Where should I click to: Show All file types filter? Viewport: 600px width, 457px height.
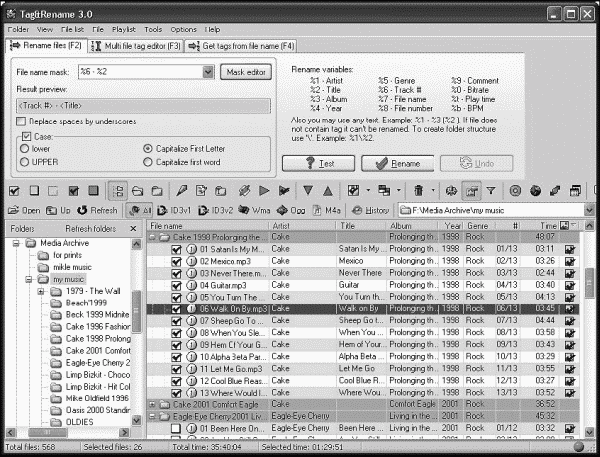coord(140,211)
